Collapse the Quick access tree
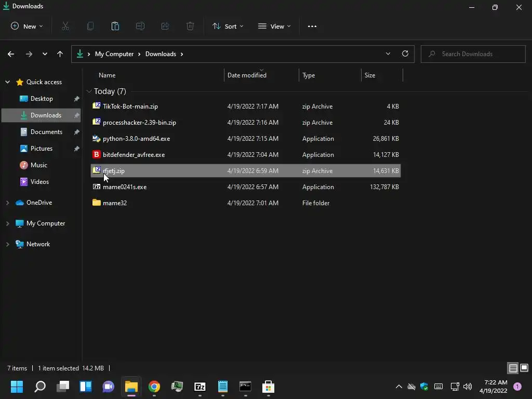Image resolution: width=532 pixels, height=399 pixels. (7, 82)
